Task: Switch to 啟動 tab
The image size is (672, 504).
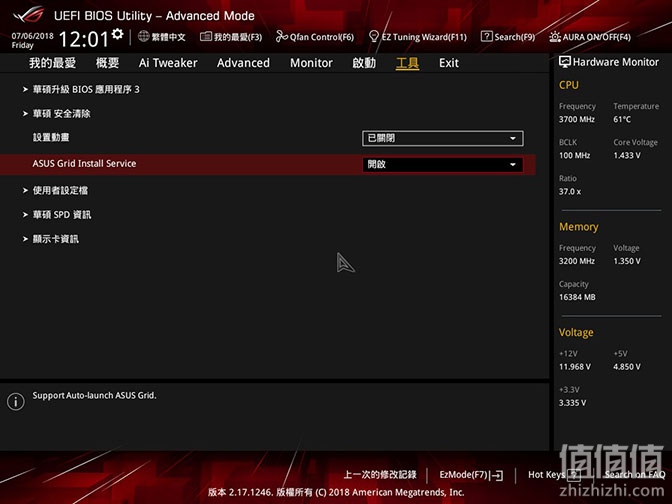Action: (364, 63)
